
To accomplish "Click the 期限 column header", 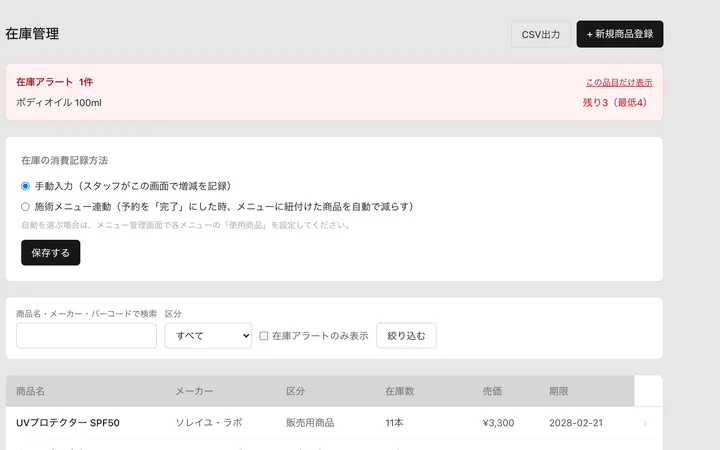I will tap(558, 391).
